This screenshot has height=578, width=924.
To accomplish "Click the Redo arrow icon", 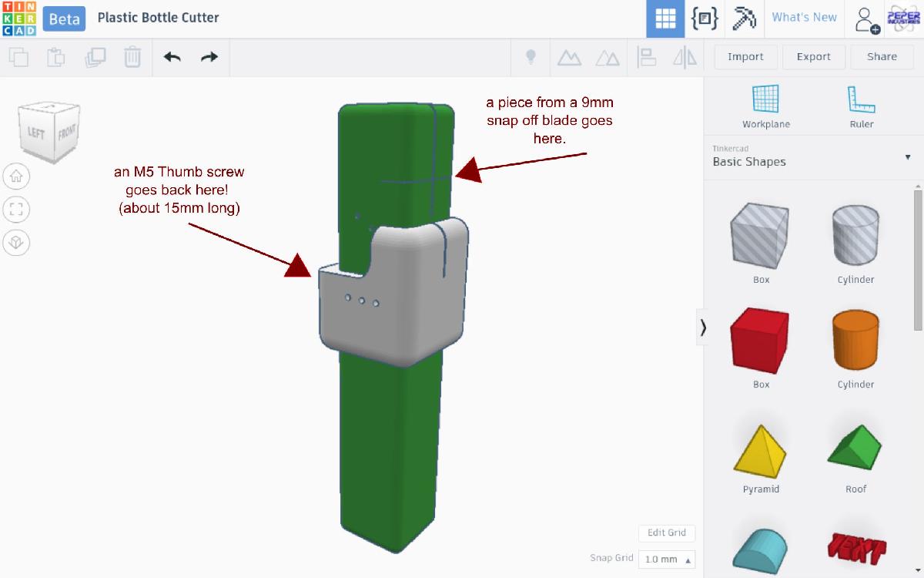I will click(209, 57).
